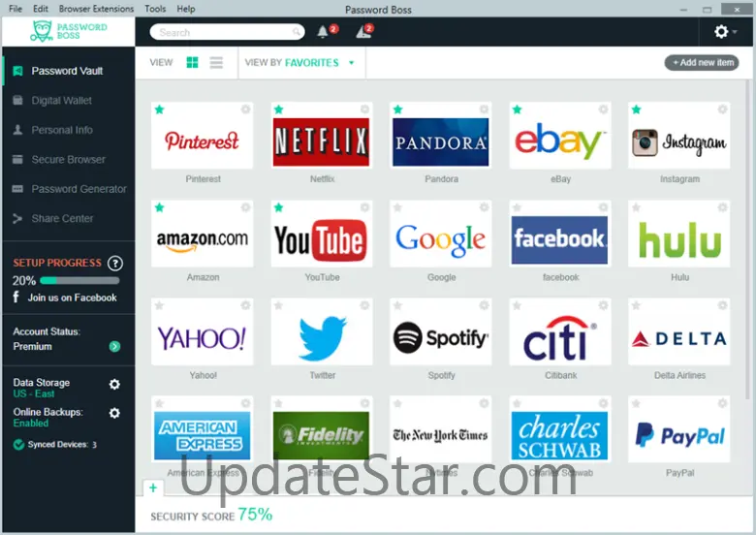Screen dimensions: 756x535
Task: Open the File menu
Action: [x=16, y=9]
